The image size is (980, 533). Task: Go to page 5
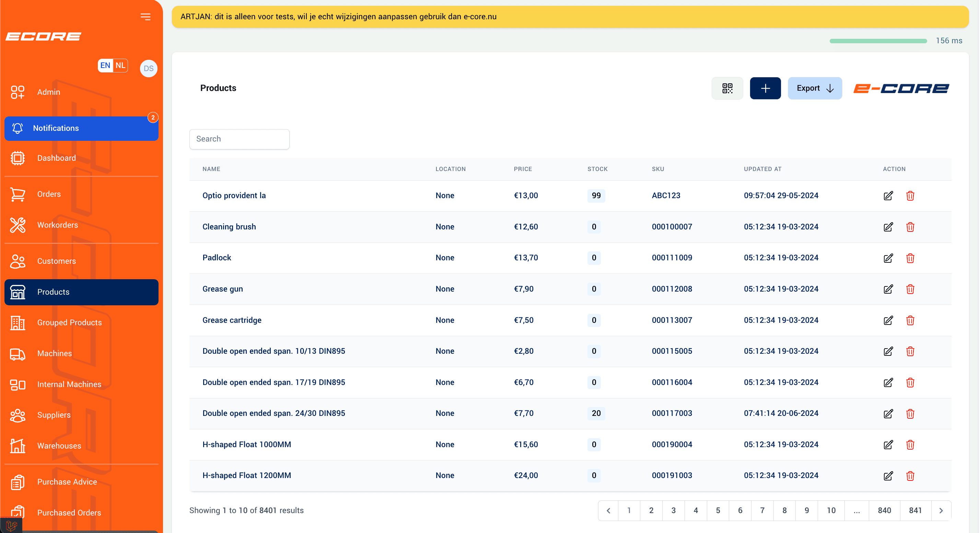pos(717,511)
